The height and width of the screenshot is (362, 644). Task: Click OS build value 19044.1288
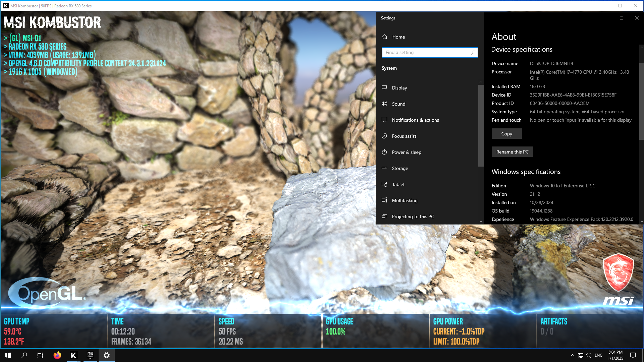(541, 211)
